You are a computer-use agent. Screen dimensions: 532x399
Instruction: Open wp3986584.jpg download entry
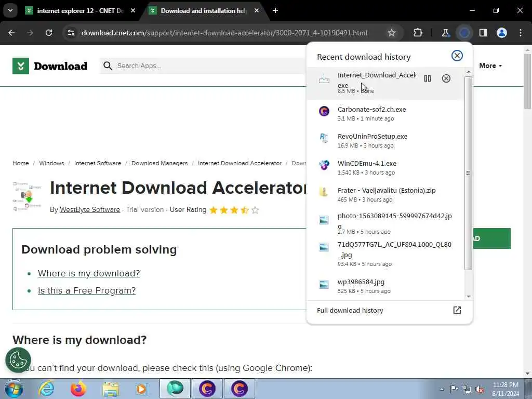point(385,286)
